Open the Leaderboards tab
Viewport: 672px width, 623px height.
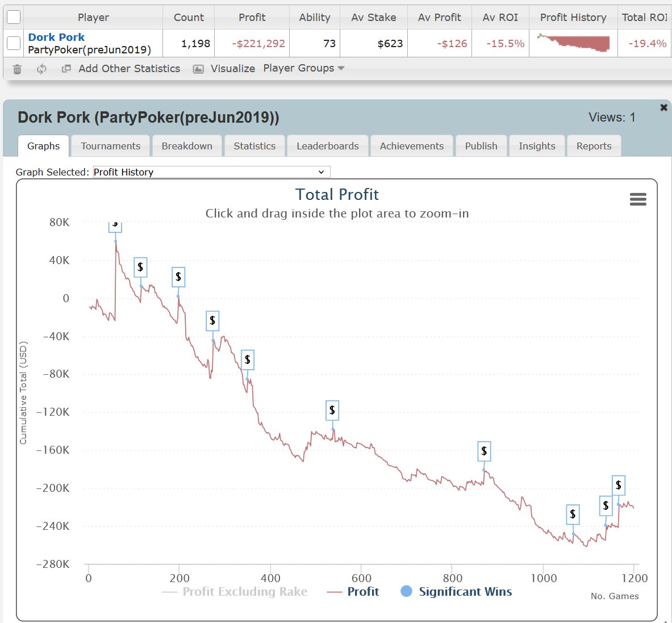click(x=327, y=146)
